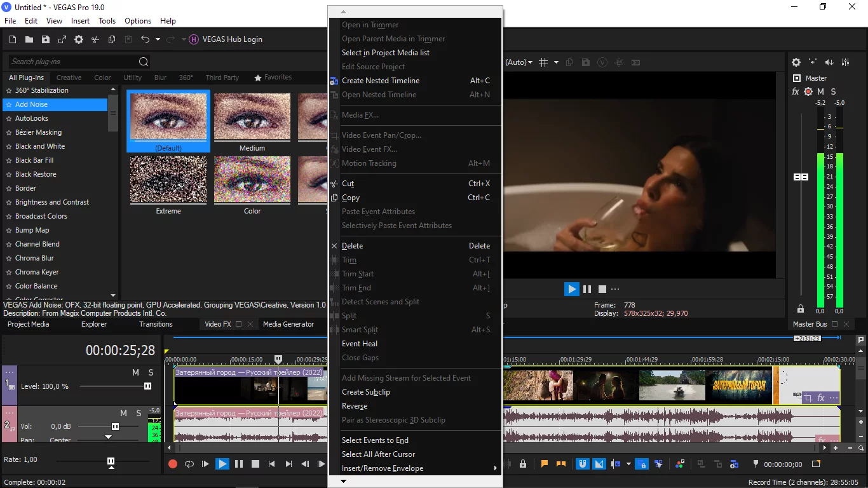Image resolution: width=868 pixels, height=488 pixels.
Task: Stop playback in the timeline transport
Action: point(255,464)
